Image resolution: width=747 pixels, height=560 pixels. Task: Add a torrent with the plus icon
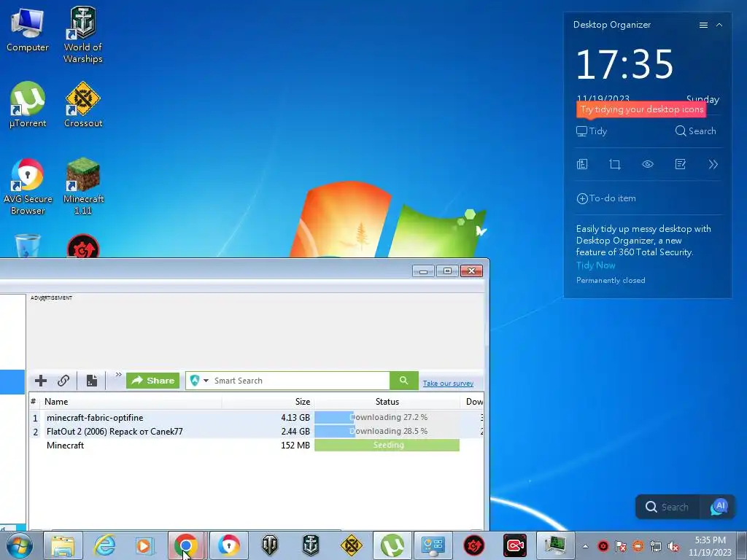(x=41, y=381)
